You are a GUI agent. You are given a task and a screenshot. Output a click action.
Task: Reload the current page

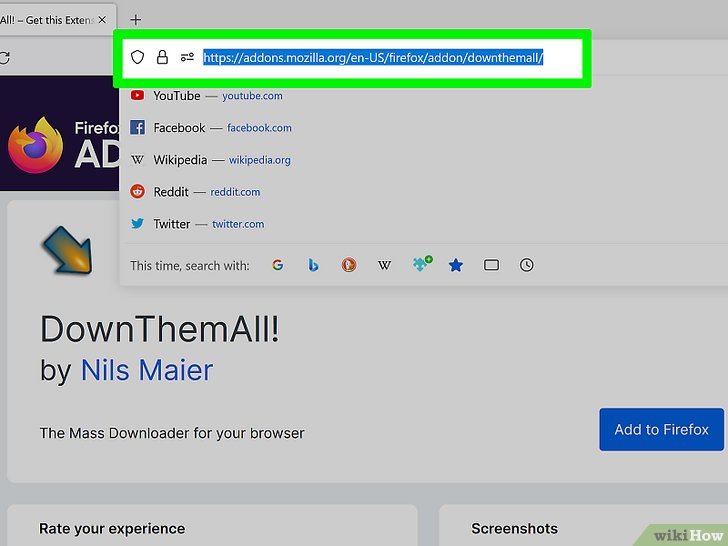pos(5,58)
